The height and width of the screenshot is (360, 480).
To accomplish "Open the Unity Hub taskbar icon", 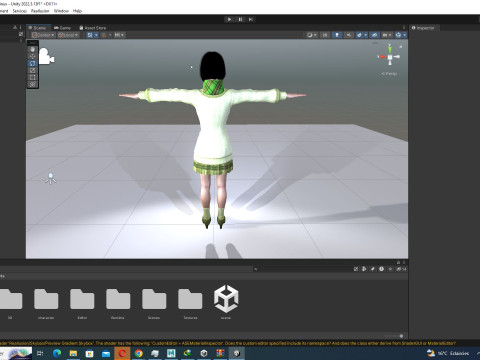I will (204, 353).
